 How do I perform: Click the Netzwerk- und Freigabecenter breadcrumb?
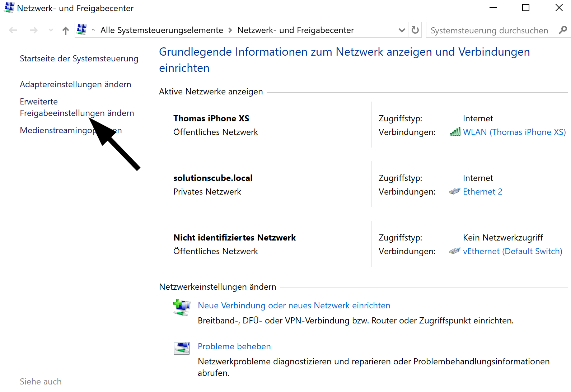pos(295,31)
